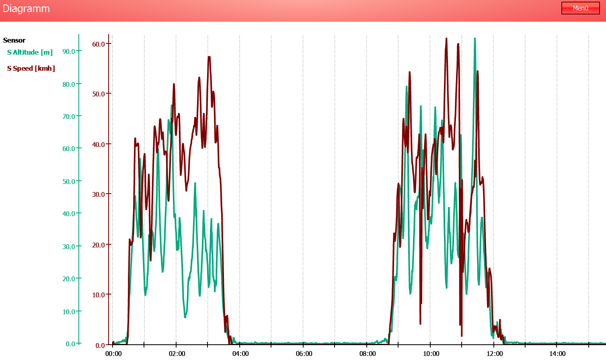This screenshot has height=364, width=606.
Task: Click the red speed axis 30.0 label
Action: 99,194
